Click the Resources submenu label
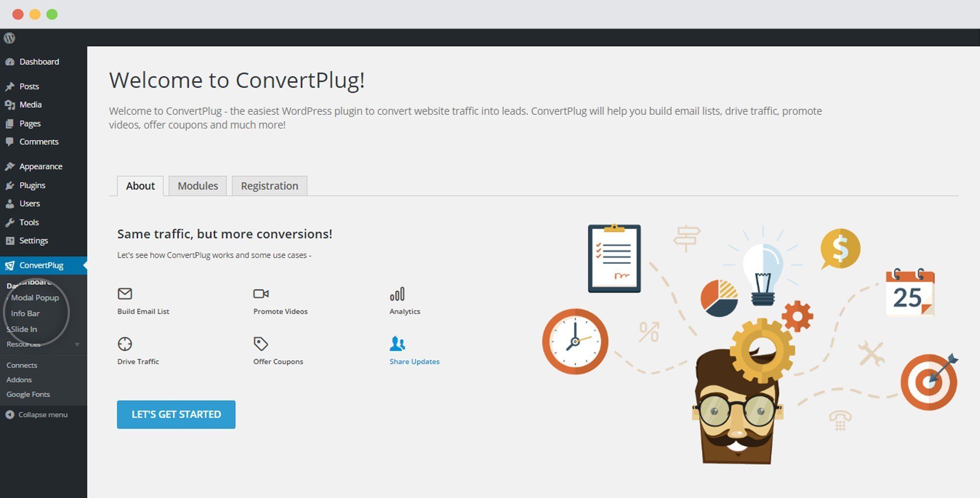 [23, 344]
